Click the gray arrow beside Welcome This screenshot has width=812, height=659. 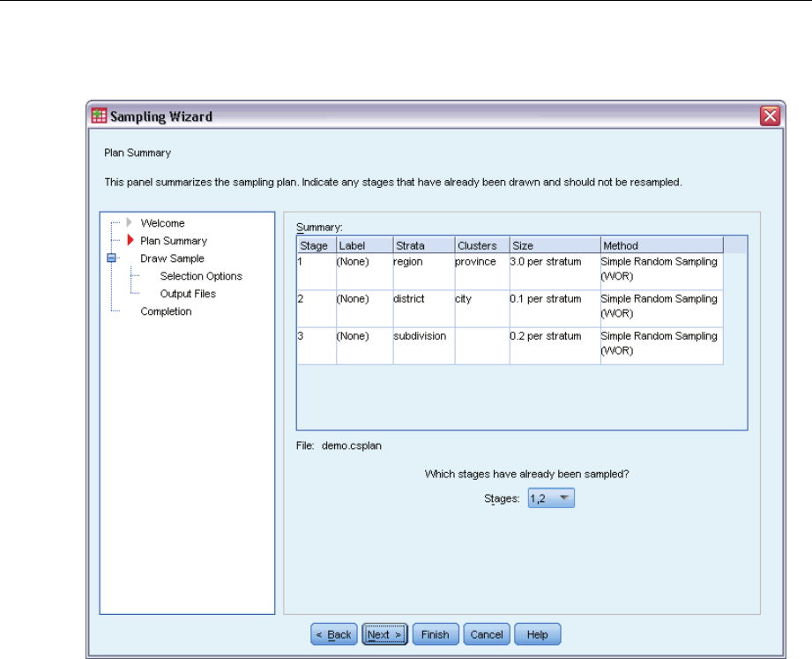pyautogui.click(x=129, y=222)
